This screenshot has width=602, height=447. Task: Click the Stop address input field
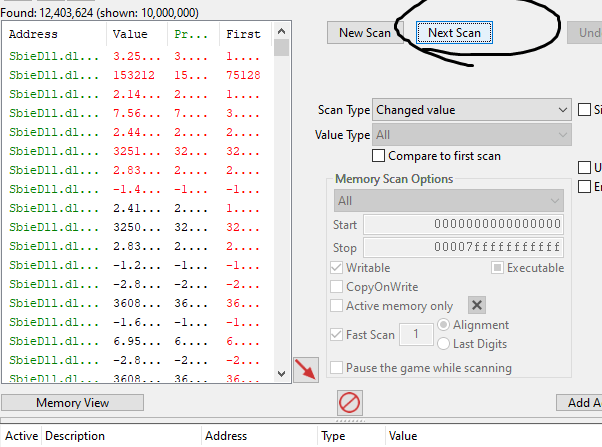coord(463,247)
